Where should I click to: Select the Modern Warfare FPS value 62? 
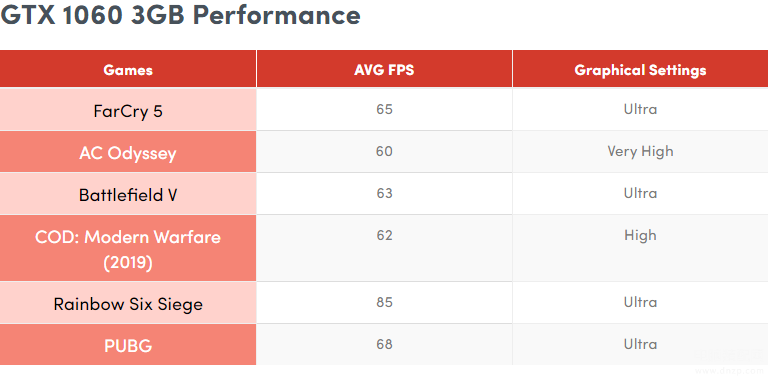384,235
